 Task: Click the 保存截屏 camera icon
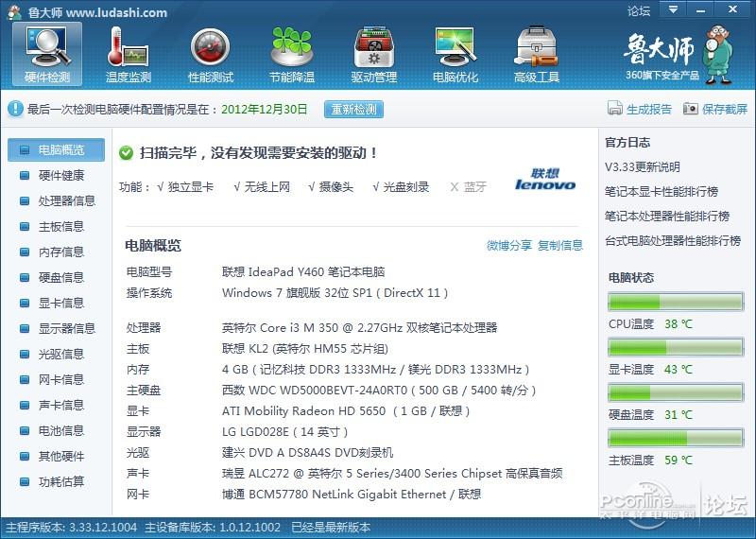[x=691, y=109]
